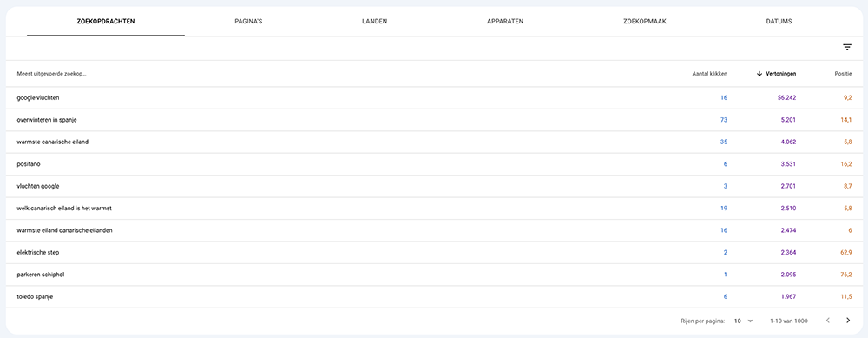
Task: Select the query 'positano'
Action: (29, 164)
